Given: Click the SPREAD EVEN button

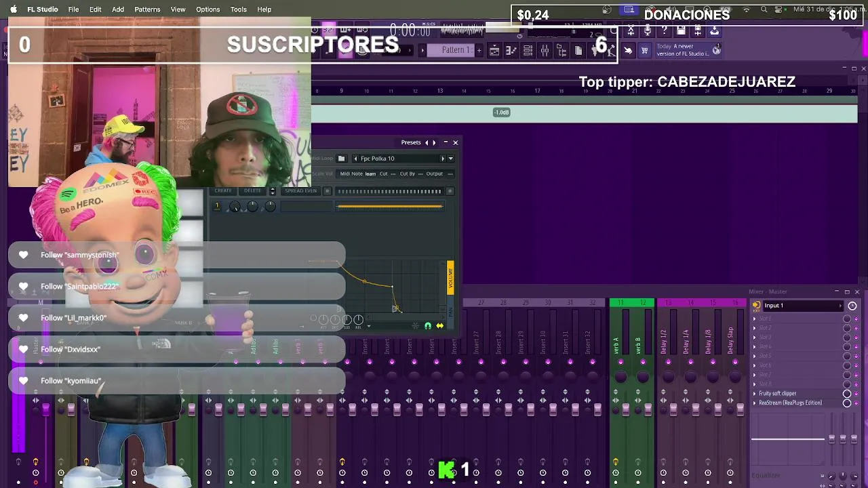Looking at the screenshot, I should (x=300, y=191).
